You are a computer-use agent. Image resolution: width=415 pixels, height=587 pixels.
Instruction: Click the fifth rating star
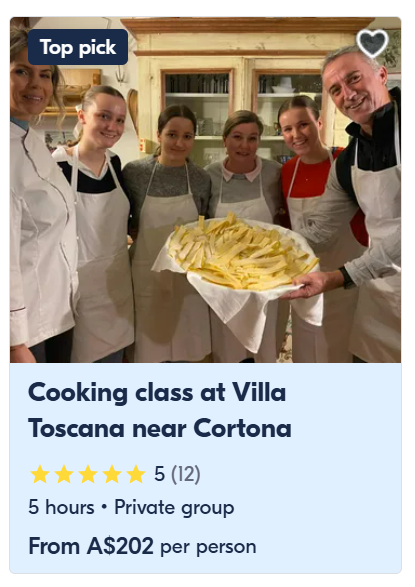[x=136, y=474]
